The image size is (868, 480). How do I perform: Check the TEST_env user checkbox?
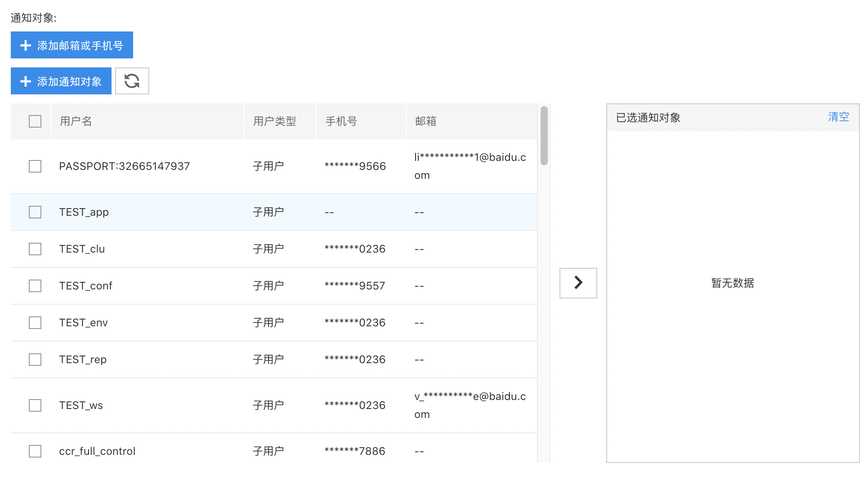tap(35, 323)
